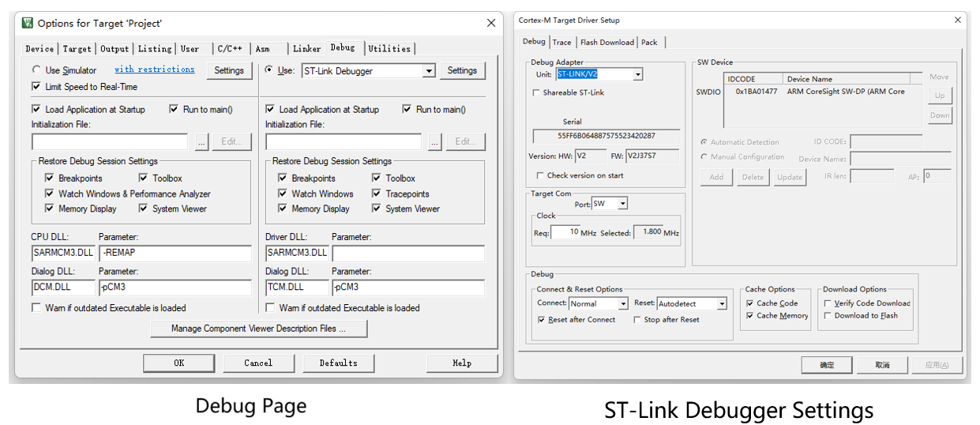Select the Use ST-Link Debugger radio button

(269, 70)
